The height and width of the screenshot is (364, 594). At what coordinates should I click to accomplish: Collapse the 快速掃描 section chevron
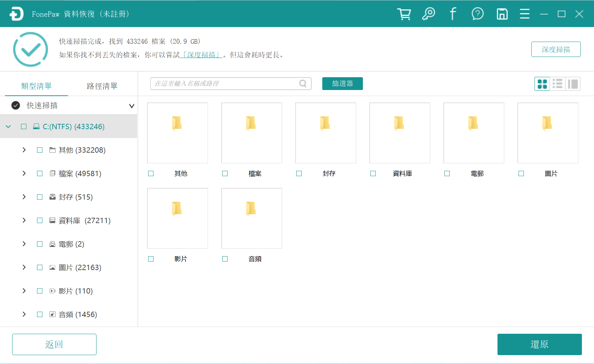(x=131, y=106)
